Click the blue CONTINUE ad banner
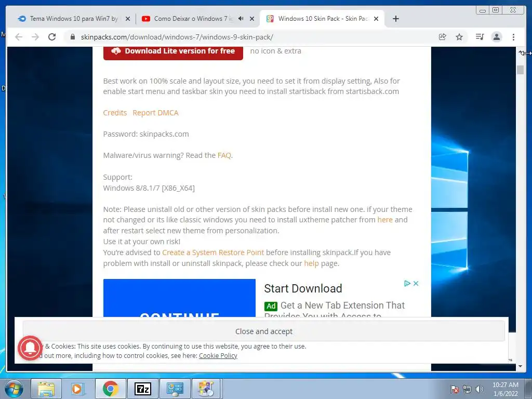 coord(179,298)
